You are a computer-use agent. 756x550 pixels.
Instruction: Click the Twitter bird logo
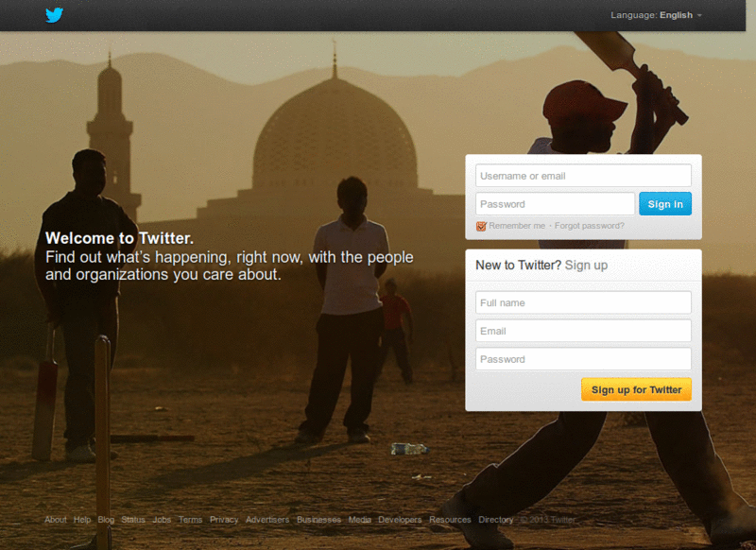tap(54, 15)
